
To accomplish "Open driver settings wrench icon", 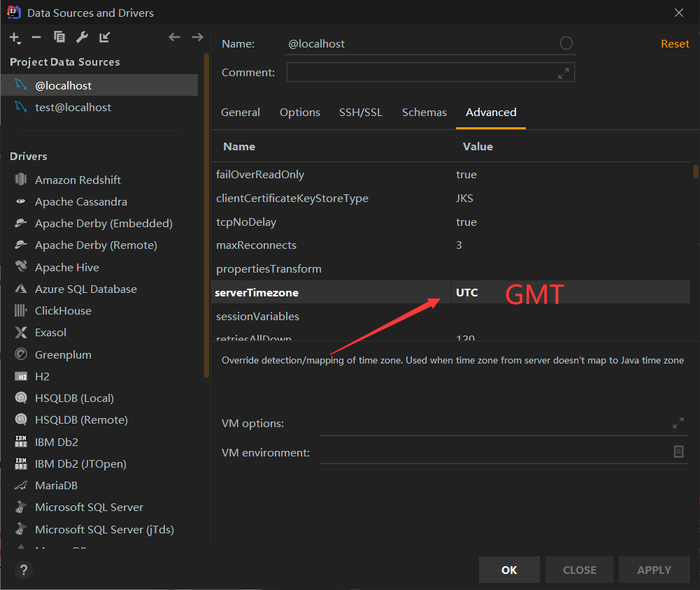I will [x=82, y=37].
